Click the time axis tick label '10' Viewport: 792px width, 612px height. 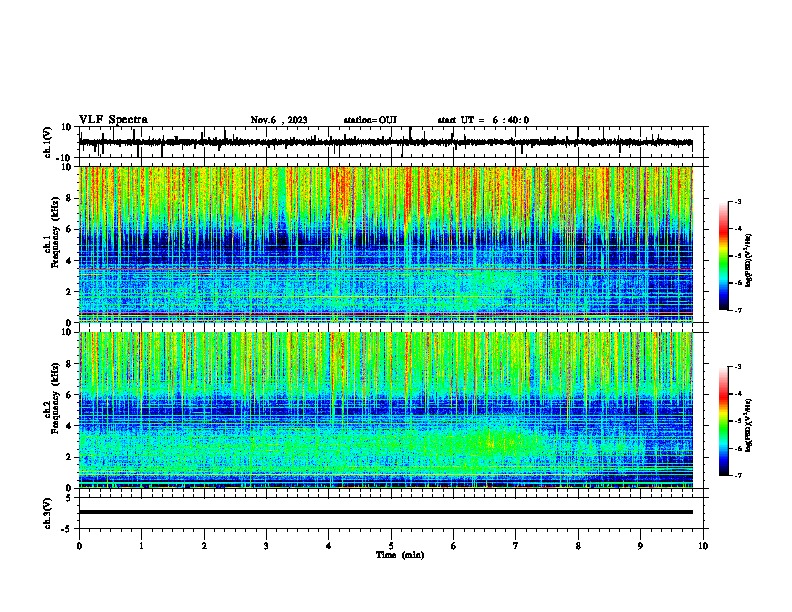tap(703, 546)
